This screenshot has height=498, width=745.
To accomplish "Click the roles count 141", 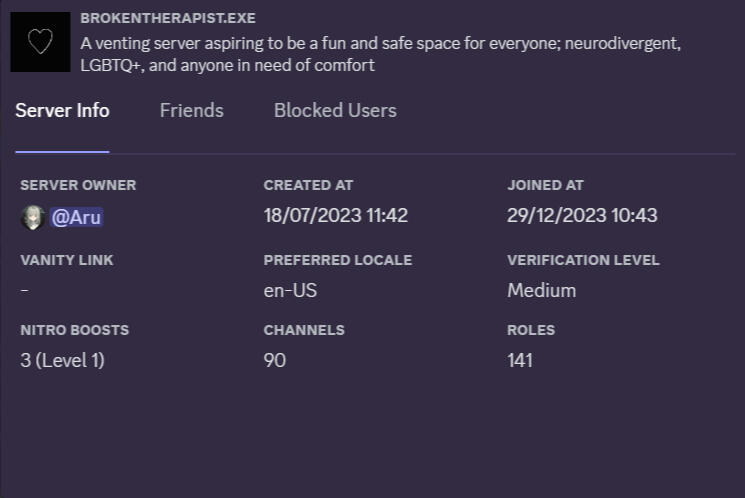I will (x=519, y=360).
